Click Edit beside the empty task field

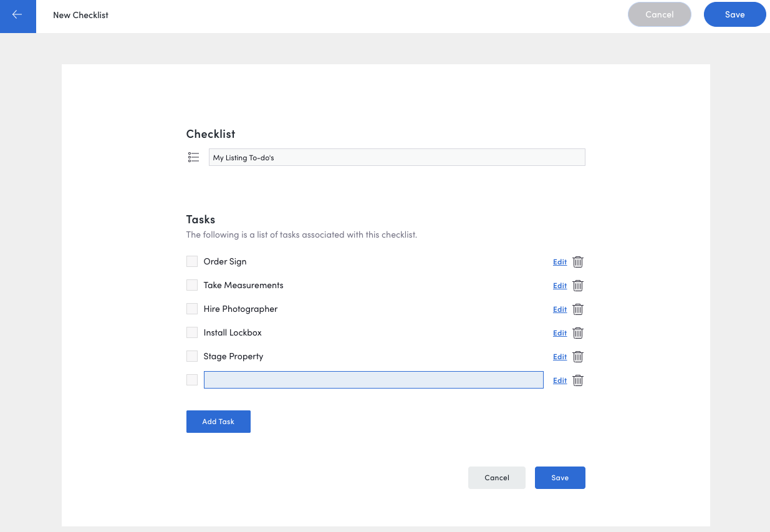(560, 380)
